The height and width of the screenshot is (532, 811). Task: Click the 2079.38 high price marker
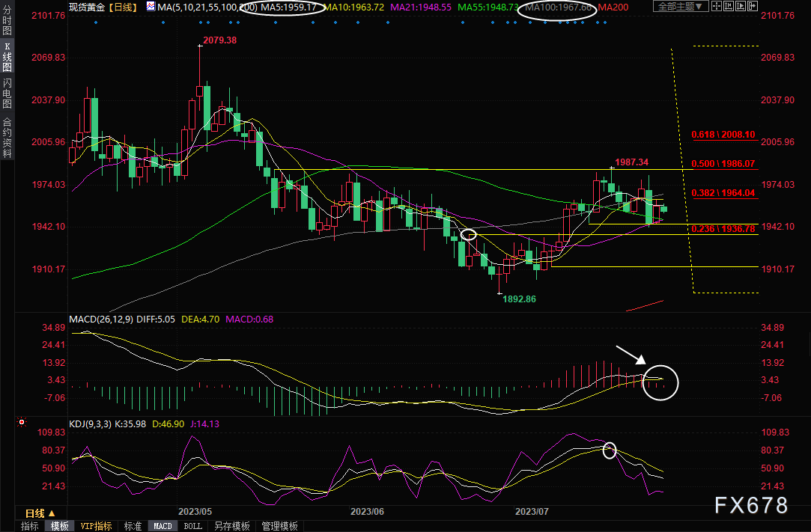coord(220,40)
